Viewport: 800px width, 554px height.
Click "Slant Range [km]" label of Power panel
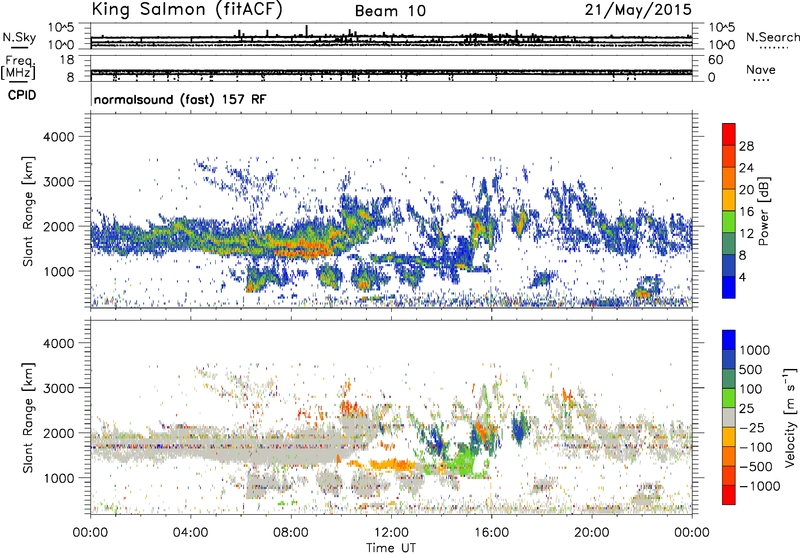pos(28,211)
